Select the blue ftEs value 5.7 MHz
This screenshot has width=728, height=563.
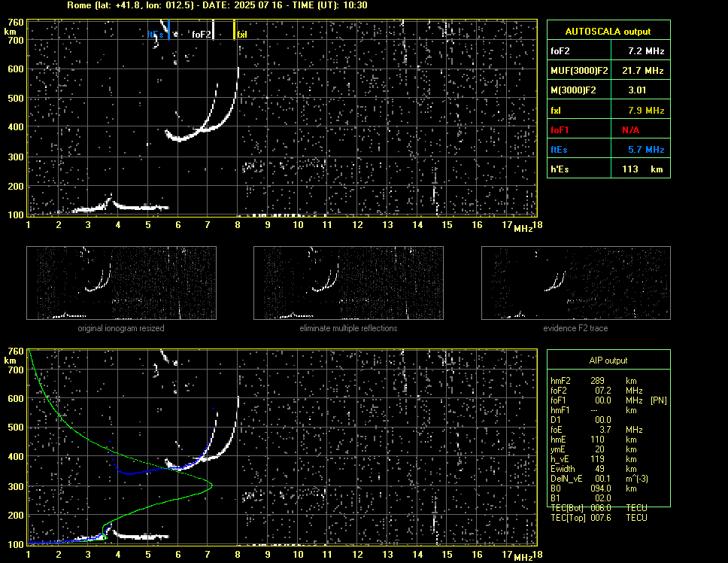pyautogui.click(x=646, y=150)
